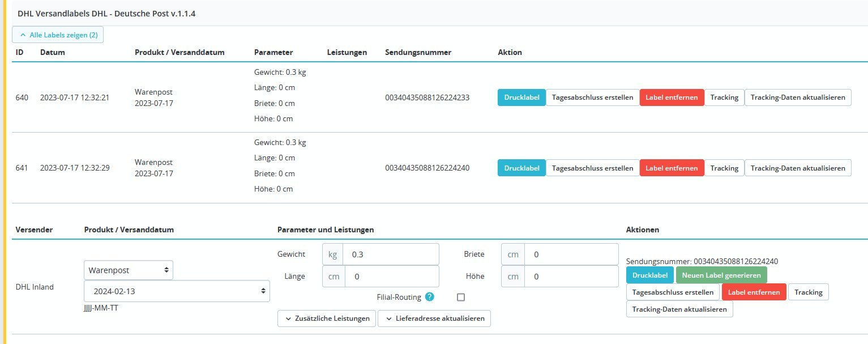This screenshot has width=868, height=344.
Task: Collapse the Alle Labels zeigen (2) expander
Action: point(58,35)
